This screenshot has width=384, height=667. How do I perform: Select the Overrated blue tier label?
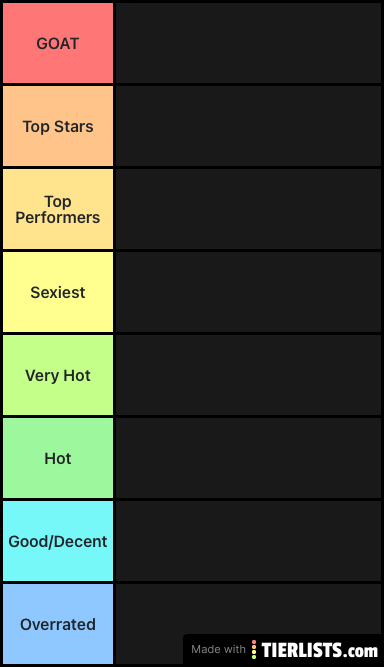(58, 624)
